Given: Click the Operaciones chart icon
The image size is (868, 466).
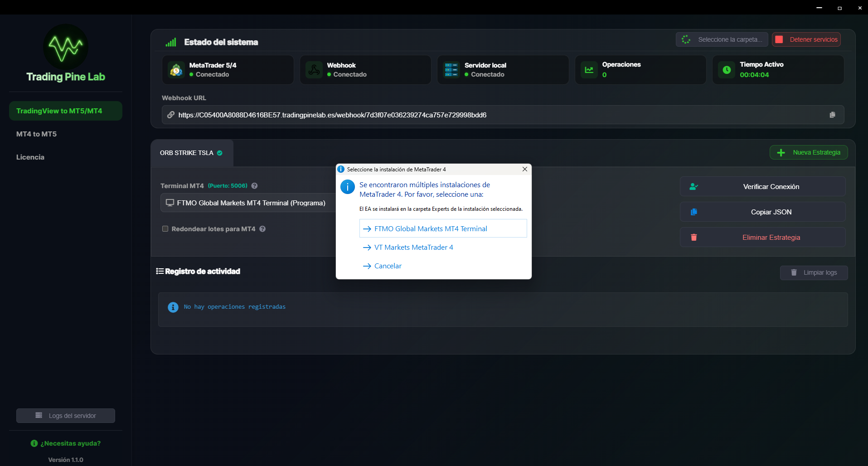Looking at the screenshot, I should point(589,70).
